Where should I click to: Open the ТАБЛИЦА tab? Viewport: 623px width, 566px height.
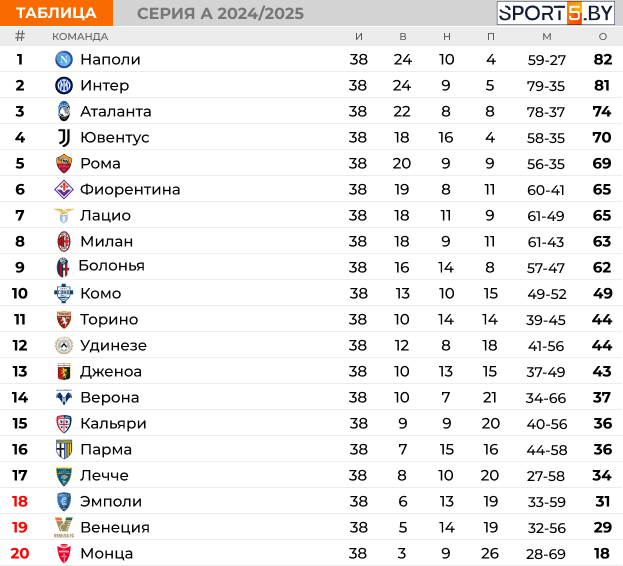[x=56, y=13]
